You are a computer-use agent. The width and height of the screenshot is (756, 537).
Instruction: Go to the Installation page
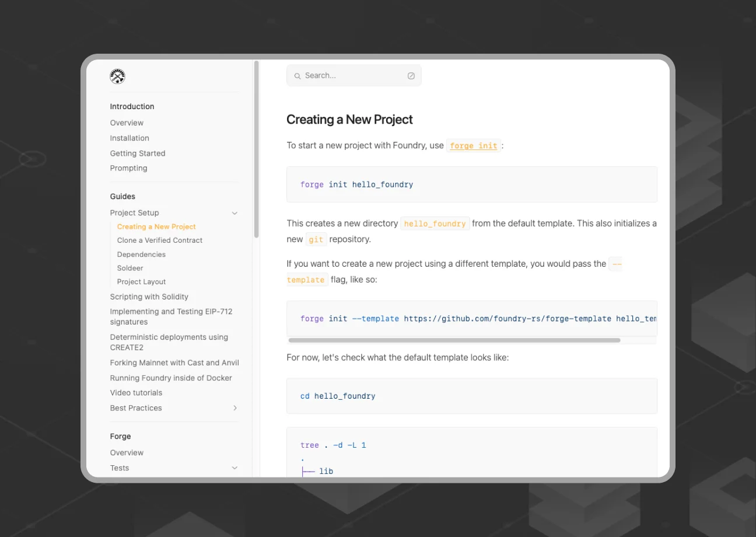[129, 138]
